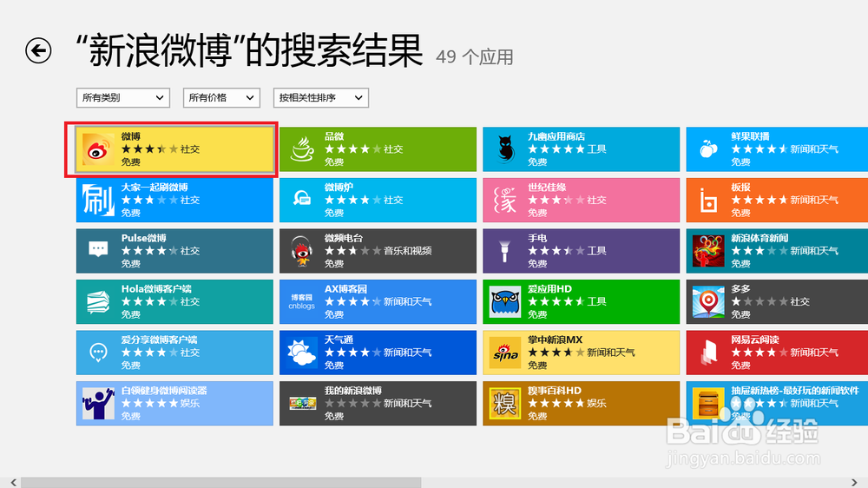Image resolution: width=868 pixels, height=488 pixels.
Task: Select the 天气通 title text
Action: 339,340
